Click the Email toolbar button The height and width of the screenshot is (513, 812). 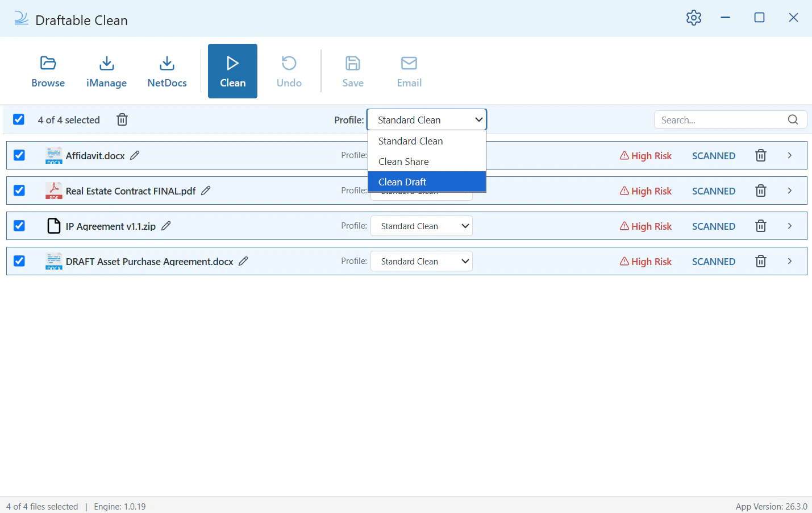point(409,71)
